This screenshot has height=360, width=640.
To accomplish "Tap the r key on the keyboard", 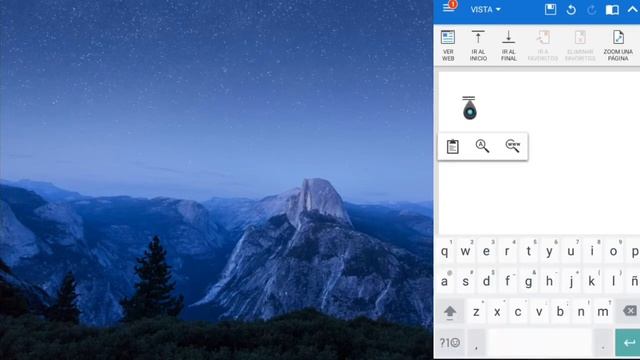I will (507, 251).
